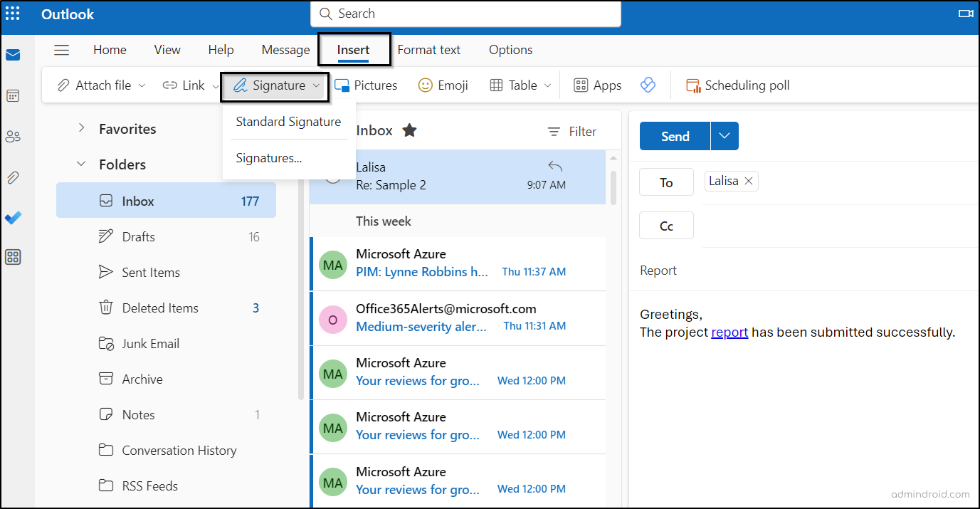Open Microsoft To Do checkmark icon
This screenshot has height=509, width=980.
click(x=13, y=218)
